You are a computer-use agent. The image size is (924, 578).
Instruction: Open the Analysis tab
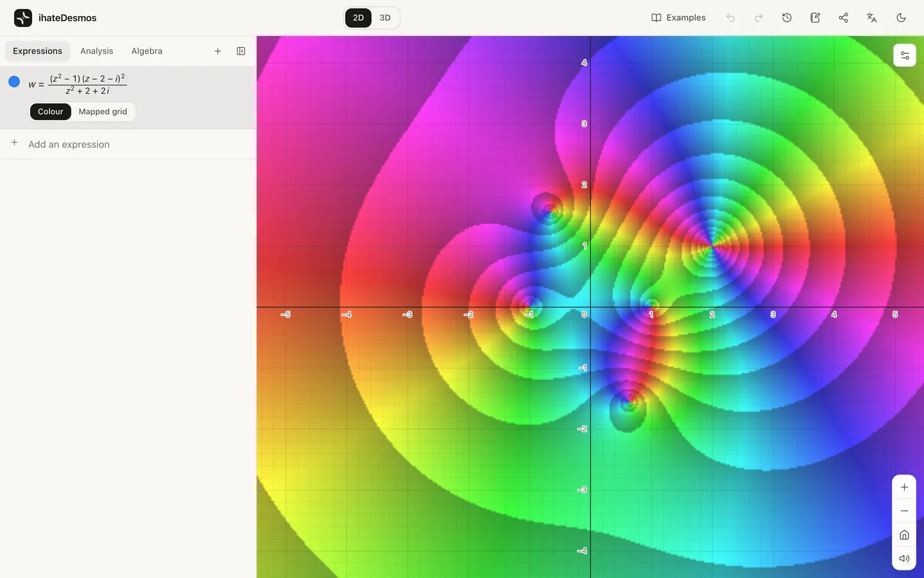point(96,51)
